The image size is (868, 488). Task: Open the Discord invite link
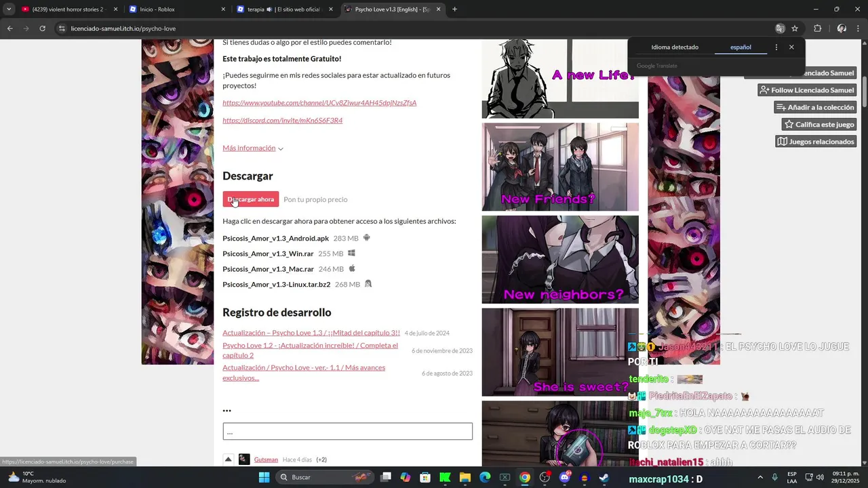[x=282, y=121]
